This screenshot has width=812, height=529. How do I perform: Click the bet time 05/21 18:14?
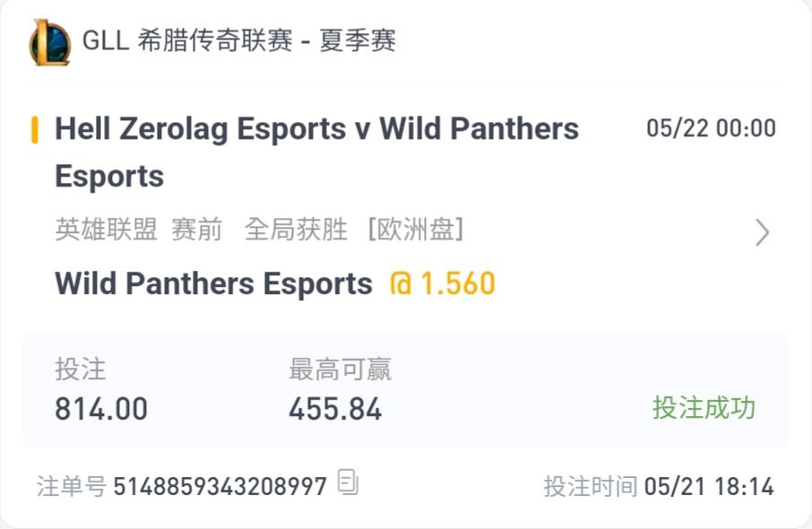tap(709, 487)
